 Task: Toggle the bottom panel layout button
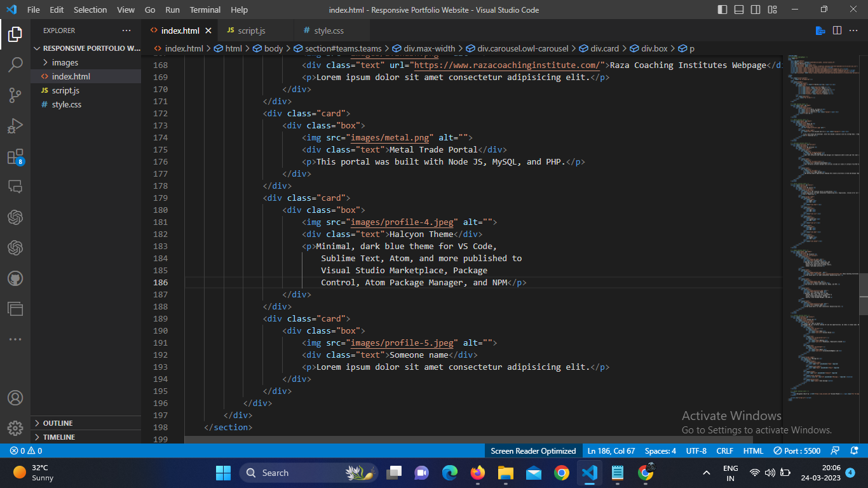[739, 10]
